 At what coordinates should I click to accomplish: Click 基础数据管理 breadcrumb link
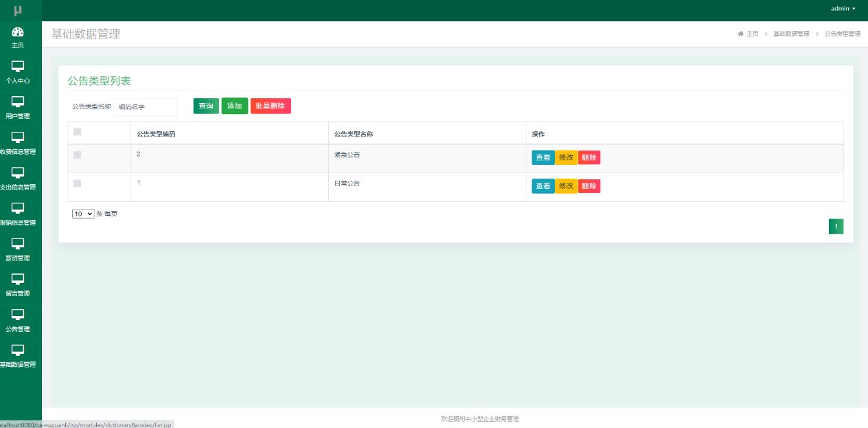click(x=791, y=34)
